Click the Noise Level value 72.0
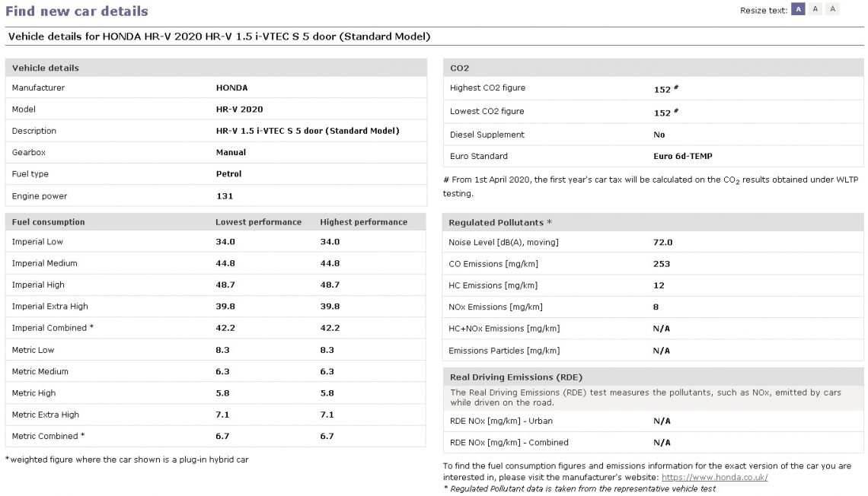 point(662,243)
